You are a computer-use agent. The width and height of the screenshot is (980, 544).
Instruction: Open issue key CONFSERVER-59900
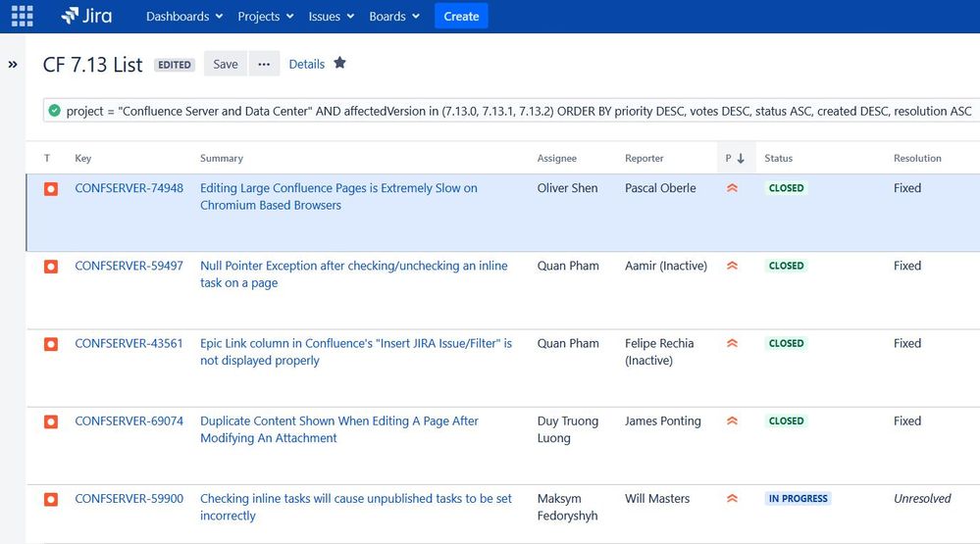129,498
